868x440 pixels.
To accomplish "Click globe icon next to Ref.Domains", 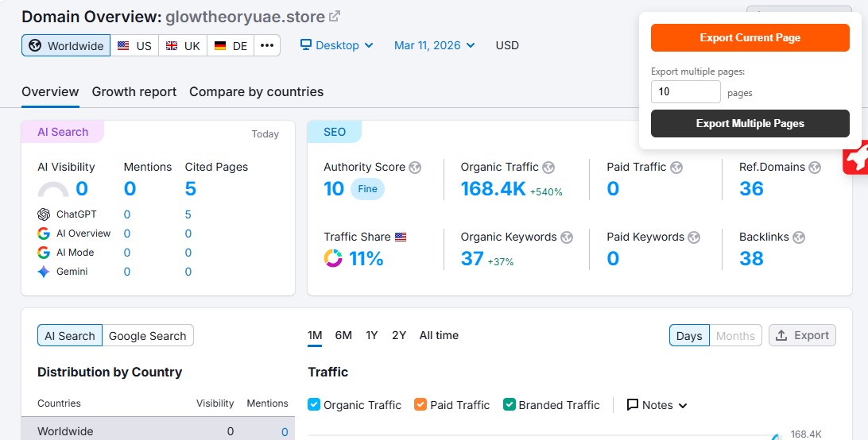I will click(x=814, y=167).
